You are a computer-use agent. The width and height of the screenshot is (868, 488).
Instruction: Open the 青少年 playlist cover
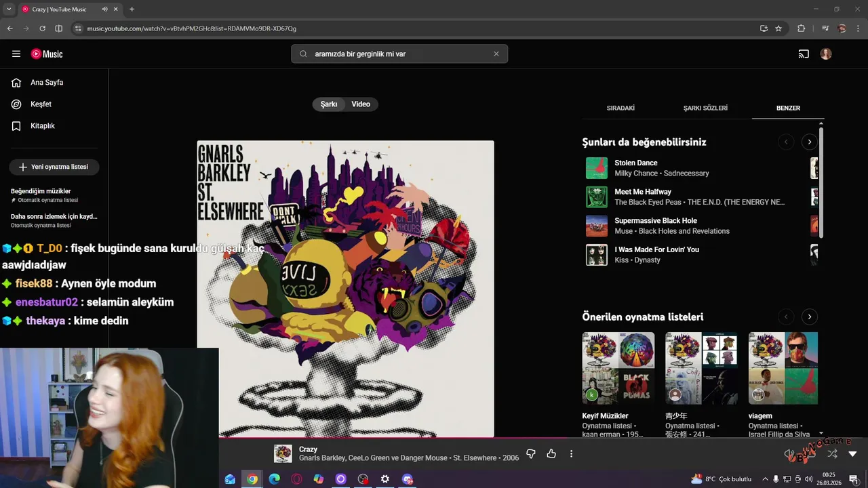click(701, 368)
